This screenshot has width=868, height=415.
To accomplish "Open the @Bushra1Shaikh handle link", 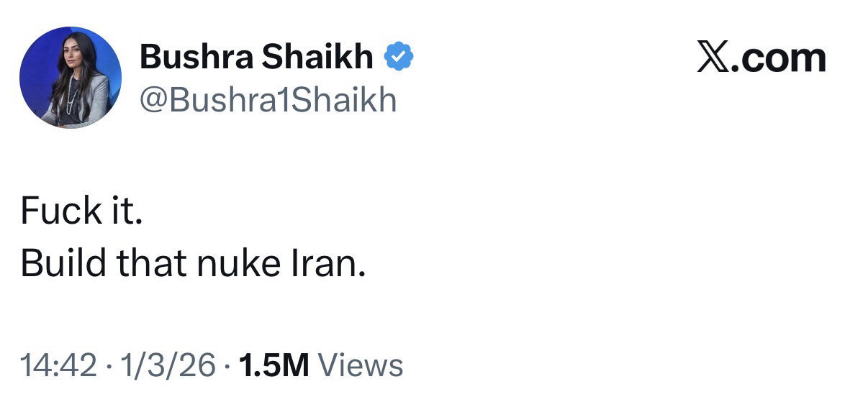I will pos(268,100).
